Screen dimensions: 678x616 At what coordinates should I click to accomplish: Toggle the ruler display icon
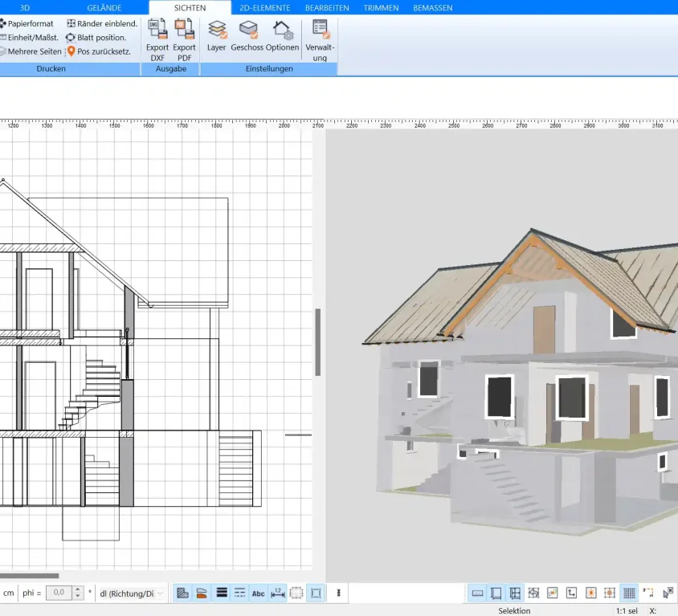477,593
